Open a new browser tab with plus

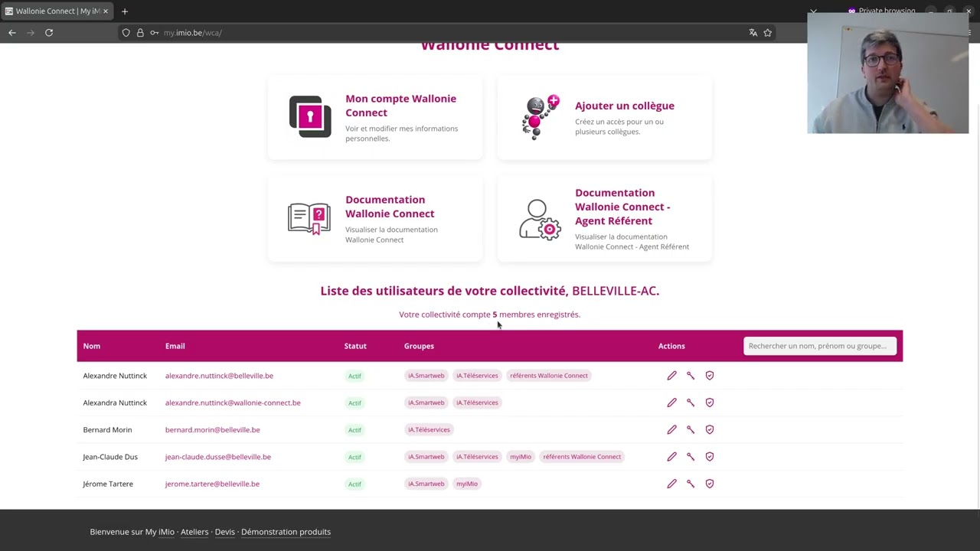(x=125, y=11)
